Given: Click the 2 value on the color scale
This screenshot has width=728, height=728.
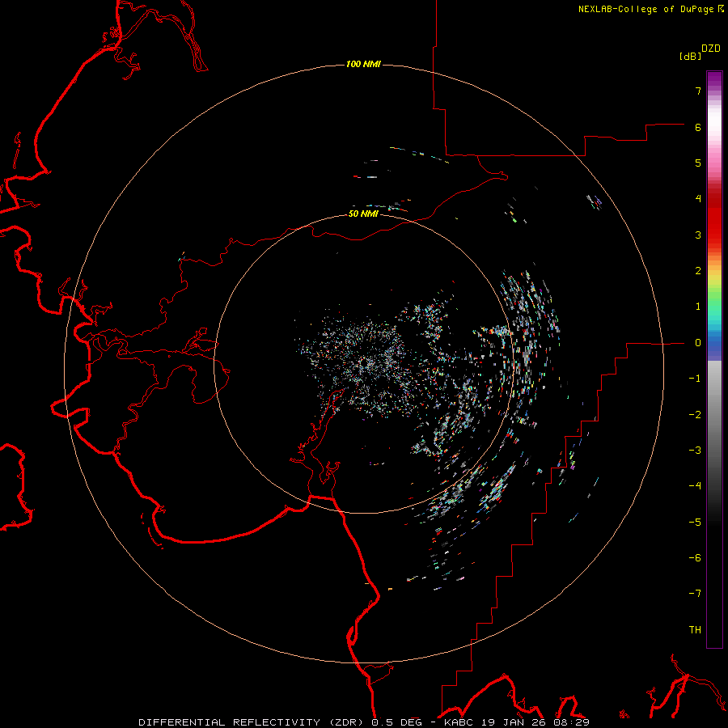Looking at the screenshot, I should (x=698, y=271).
